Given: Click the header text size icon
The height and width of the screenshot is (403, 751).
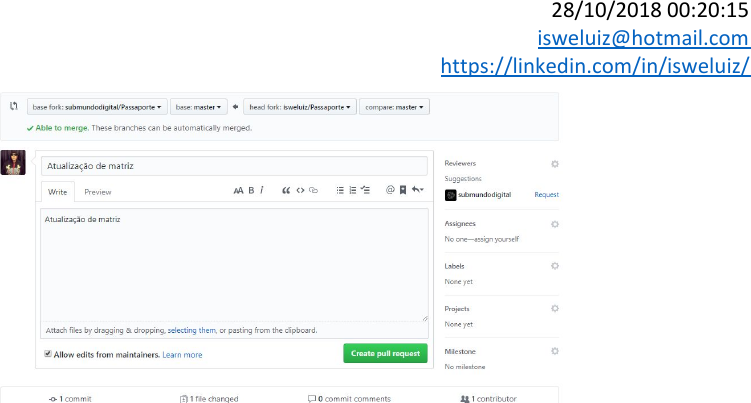Looking at the screenshot, I should point(238,191).
